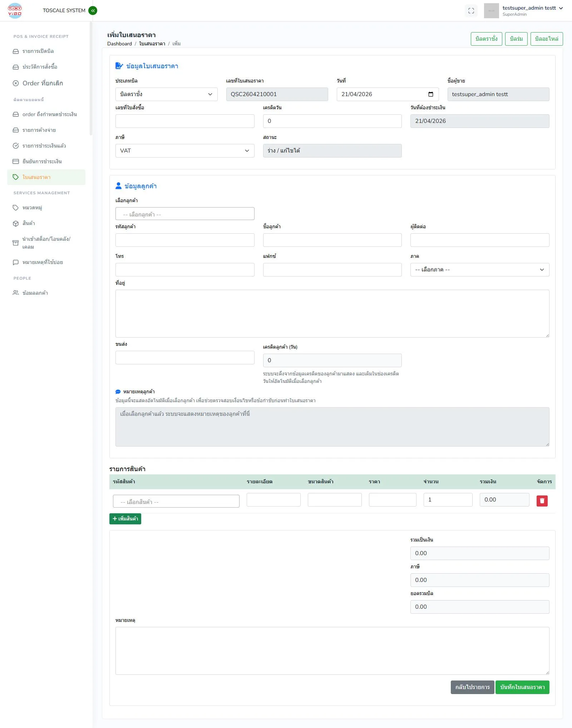Open the ภาษี VAT dropdown
Viewport: 572px width, 728px height.
184,151
